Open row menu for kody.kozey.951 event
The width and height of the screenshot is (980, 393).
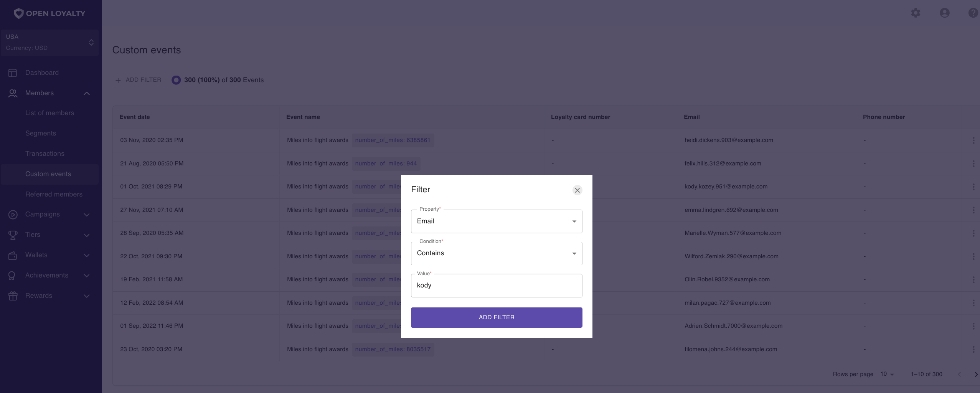coord(973,187)
